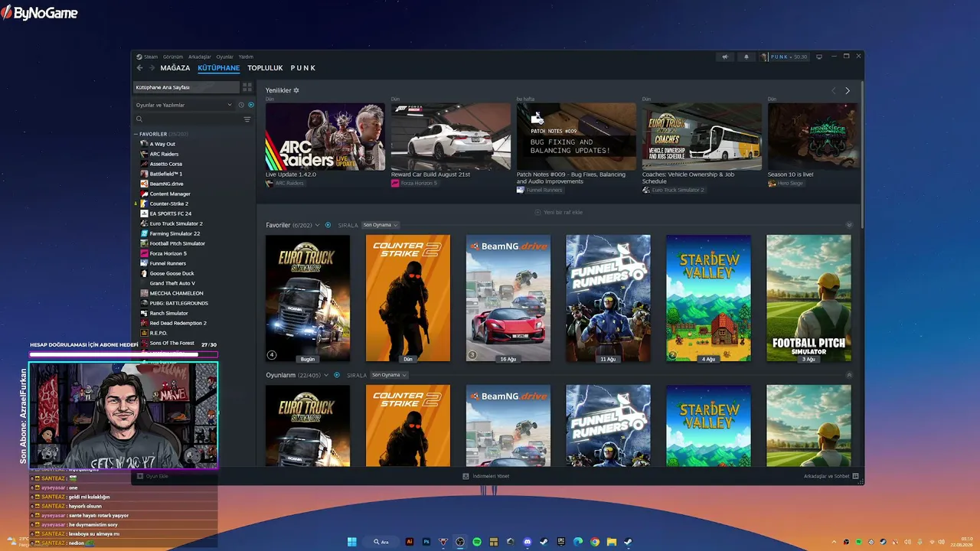Open Spotify from the taskbar
The image size is (980, 551).
point(477,542)
